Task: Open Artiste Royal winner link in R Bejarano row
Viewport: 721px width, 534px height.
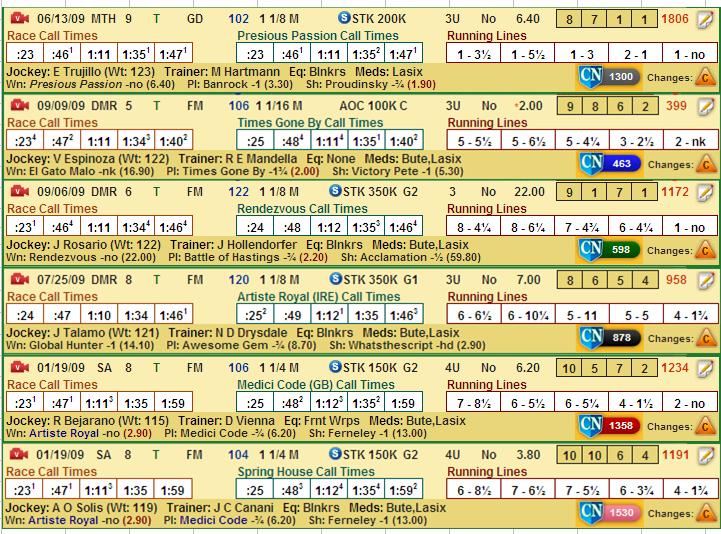Action: tap(63, 433)
